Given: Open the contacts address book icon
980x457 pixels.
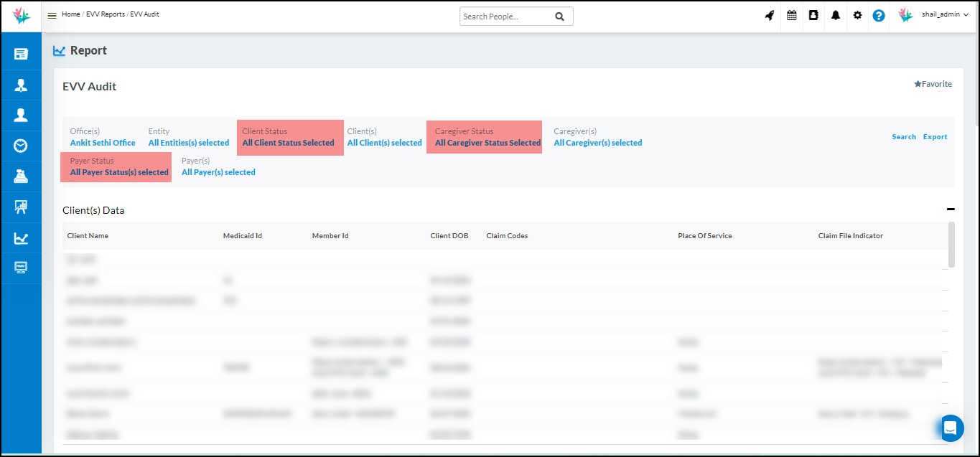Looking at the screenshot, I should (813, 15).
